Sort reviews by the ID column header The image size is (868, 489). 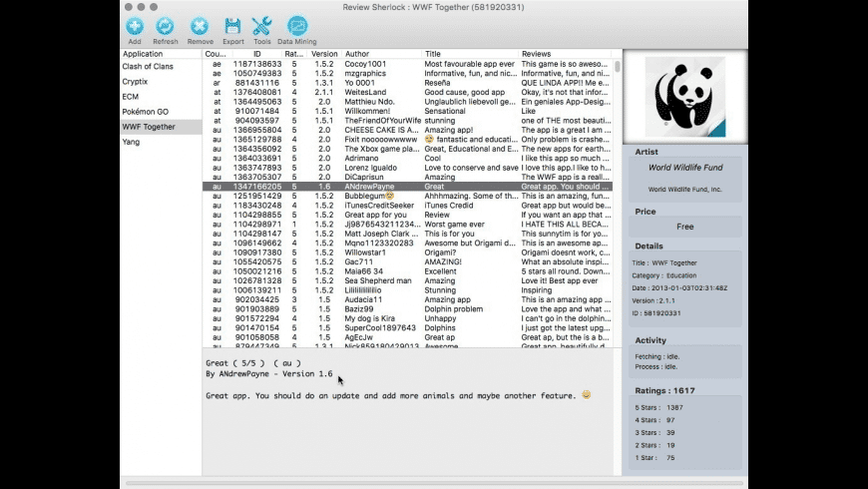pyautogui.click(x=256, y=54)
